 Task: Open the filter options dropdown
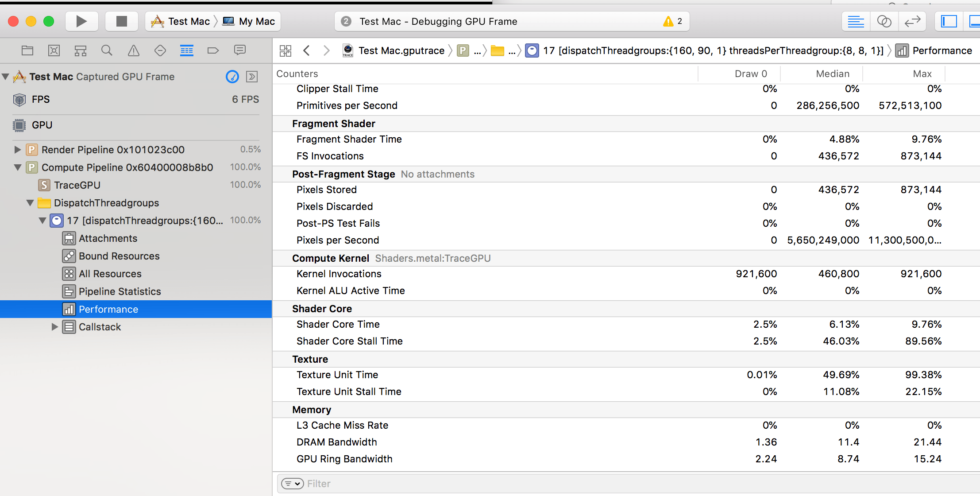click(x=293, y=484)
